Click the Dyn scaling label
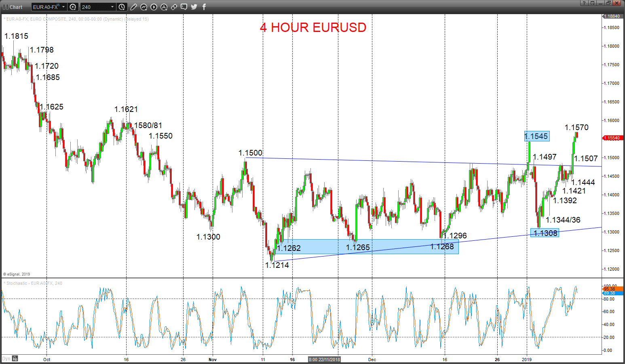Image resolution: width=625 pixels, height=364 pixels. pos(6,358)
